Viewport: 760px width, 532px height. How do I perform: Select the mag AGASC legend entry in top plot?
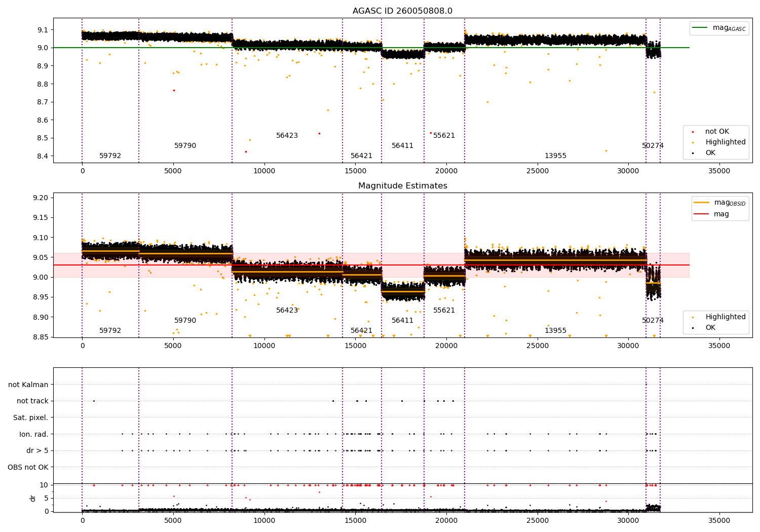point(719,28)
